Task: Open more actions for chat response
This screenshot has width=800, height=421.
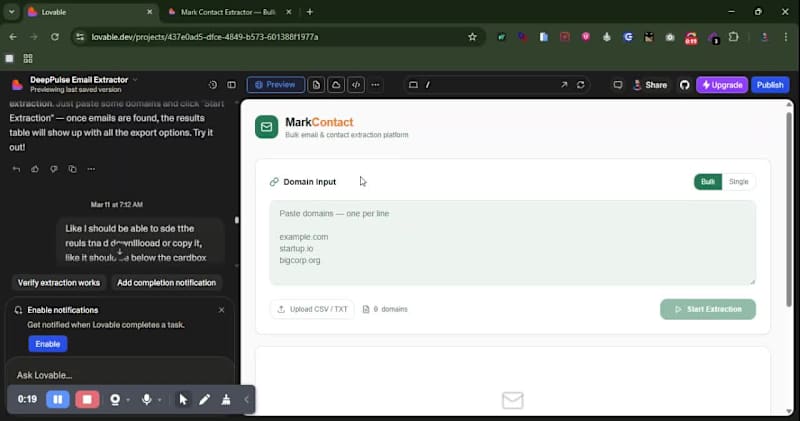Action: coord(91,169)
